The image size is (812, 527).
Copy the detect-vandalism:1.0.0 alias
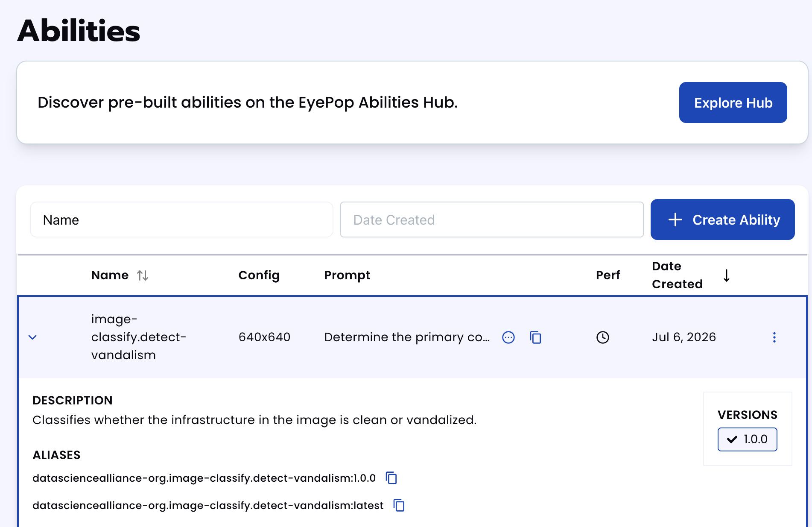(391, 478)
